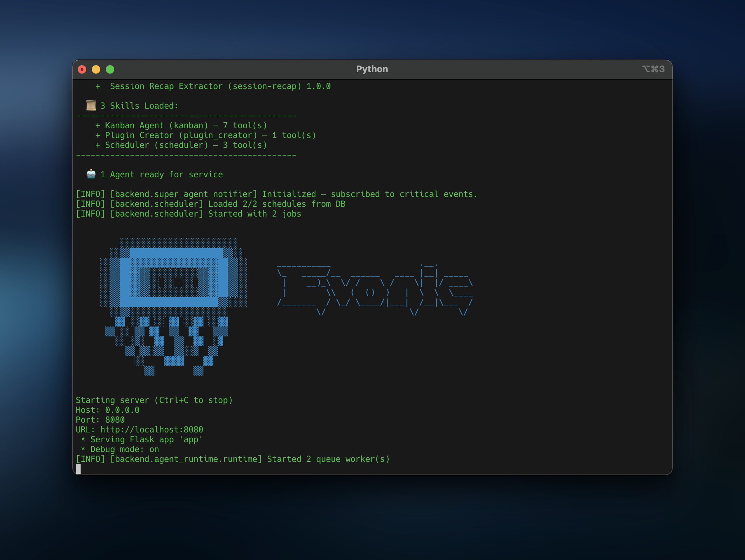The width and height of the screenshot is (745, 560).
Task: Click "Serving Flask app 'app'" line
Action: point(142,439)
